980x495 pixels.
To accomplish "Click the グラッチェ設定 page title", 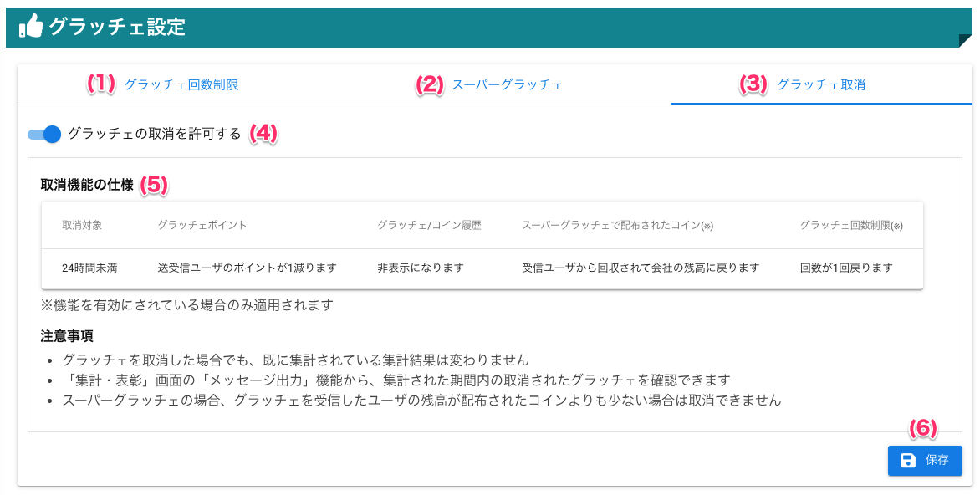I will click(117, 27).
